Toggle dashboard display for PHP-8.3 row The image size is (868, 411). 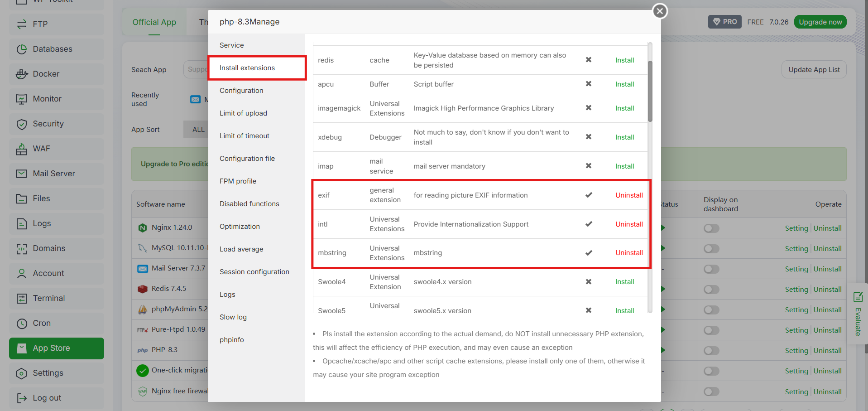711,351
